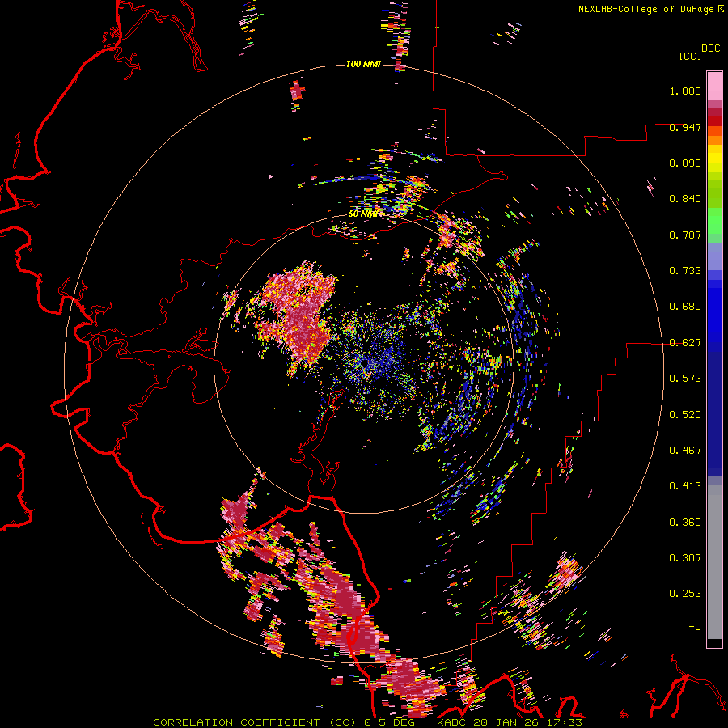The image size is (728, 728).
Task: Select the 0.360 color scale value
Action: coord(685,523)
